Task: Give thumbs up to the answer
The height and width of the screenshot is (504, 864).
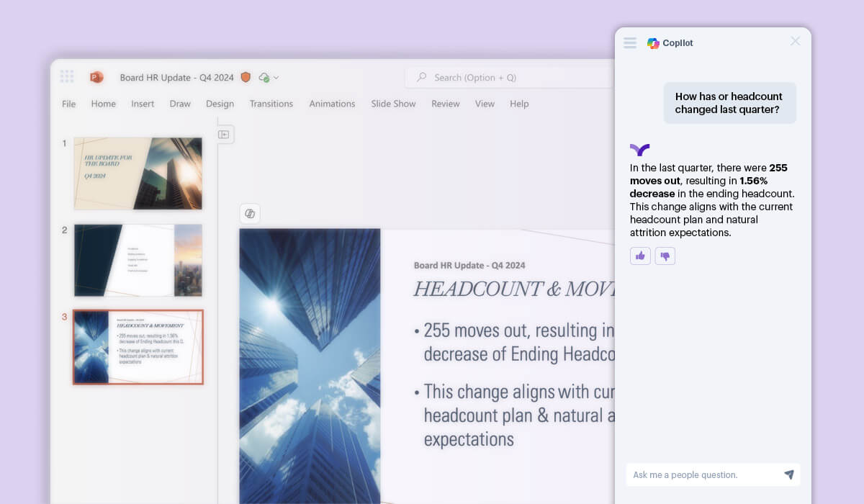Action: [640, 256]
